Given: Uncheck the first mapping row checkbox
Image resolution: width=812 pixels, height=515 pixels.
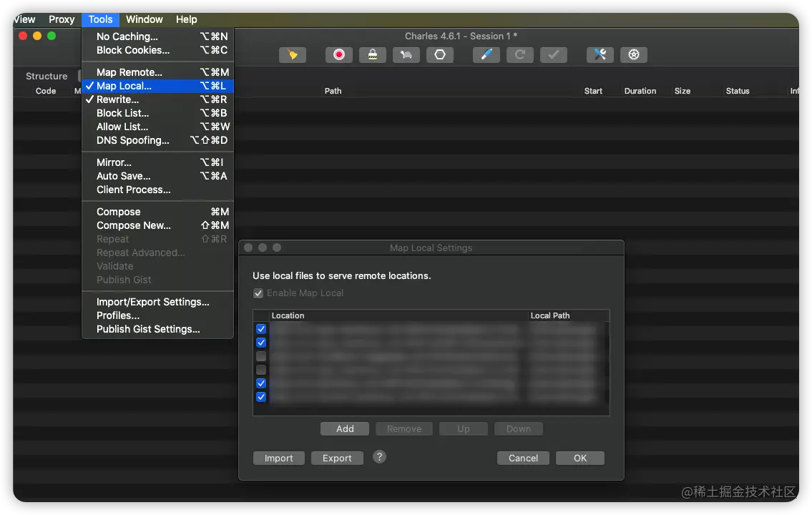Looking at the screenshot, I should pos(261,329).
